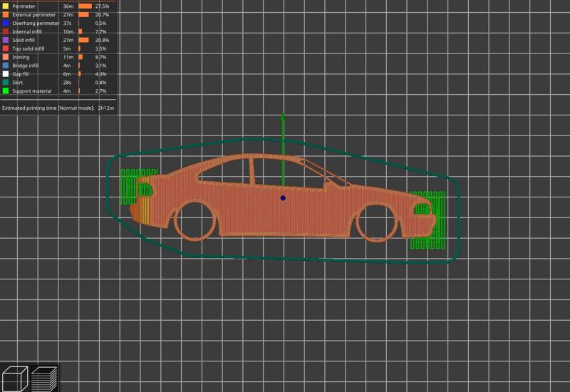Screen dimensions: 570x392
Task: Click the bright green Support material swatch
Action: point(6,91)
